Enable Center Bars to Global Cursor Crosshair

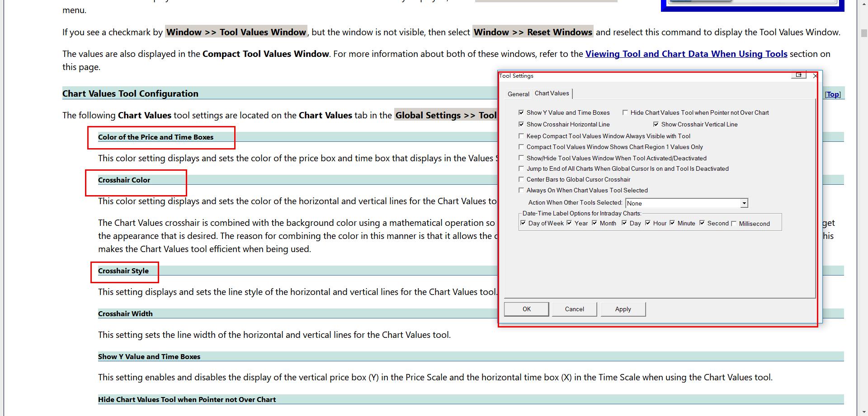point(521,179)
